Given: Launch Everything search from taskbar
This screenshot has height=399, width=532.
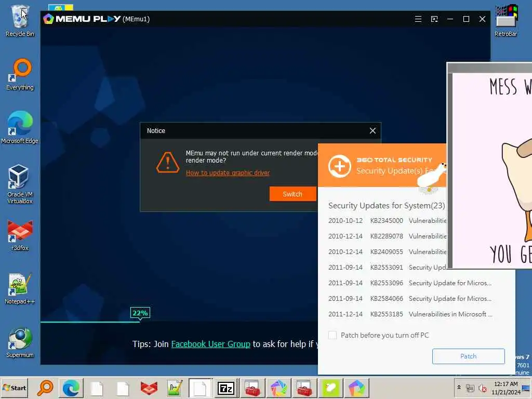Looking at the screenshot, I should click(45, 388).
